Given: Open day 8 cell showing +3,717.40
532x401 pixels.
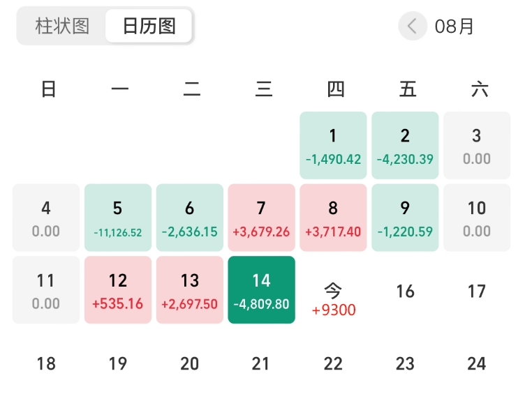Looking at the screenshot, I should pos(333,218).
